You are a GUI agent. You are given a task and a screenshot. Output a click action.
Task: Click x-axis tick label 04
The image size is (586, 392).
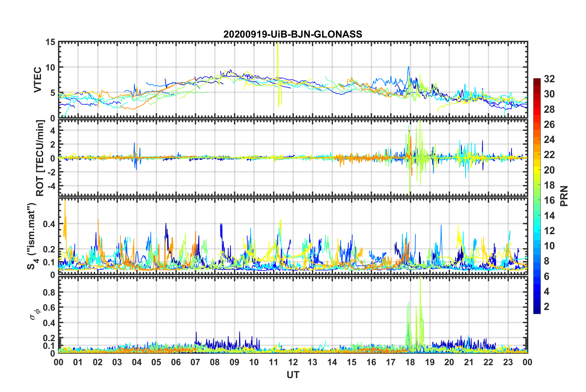coord(137,362)
